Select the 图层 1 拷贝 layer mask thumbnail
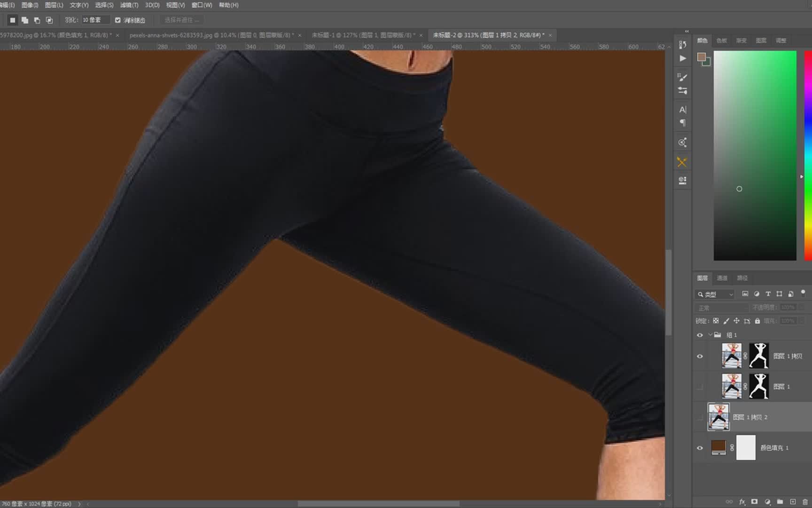Viewport: 812px width, 508px height. (758, 356)
